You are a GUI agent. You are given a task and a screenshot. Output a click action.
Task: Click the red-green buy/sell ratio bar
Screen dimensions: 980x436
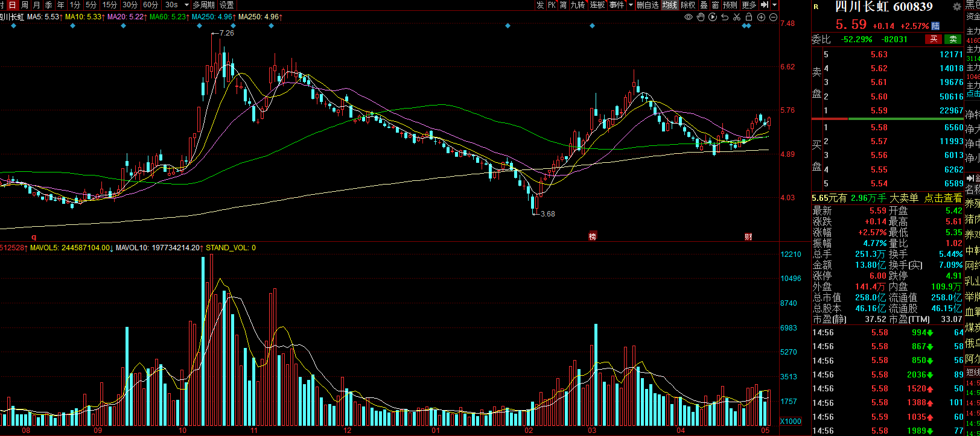pyautogui.click(x=887, y=119)
